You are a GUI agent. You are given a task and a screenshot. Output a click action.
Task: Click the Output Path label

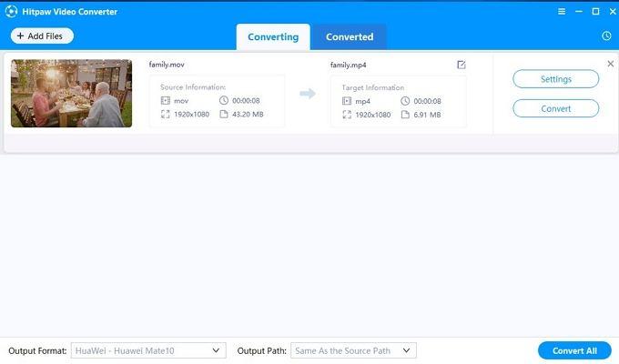point(262,350)
